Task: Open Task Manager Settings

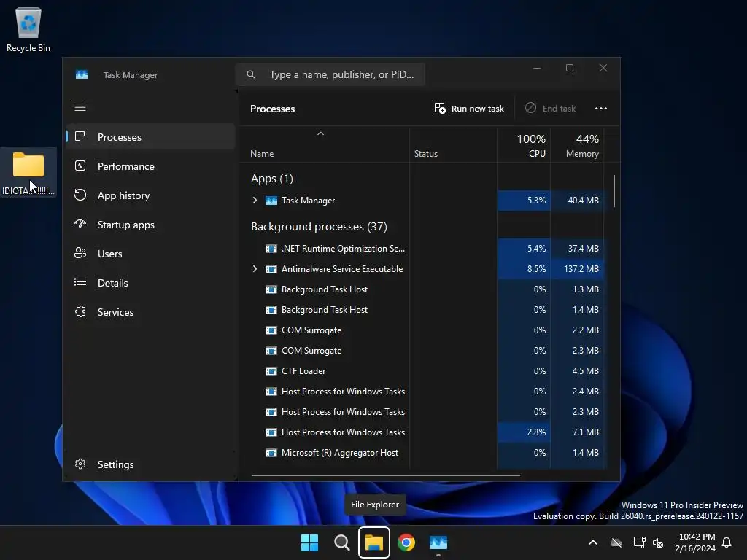Action: pos(150,464)
